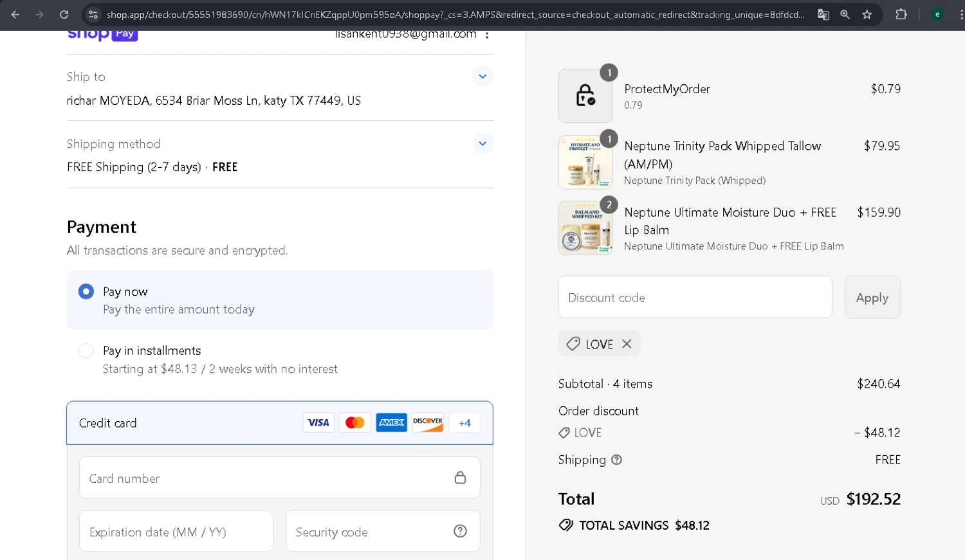Click the LOVE tag icon chip
The image size is (965, 560).
click(x=573, y=344)
